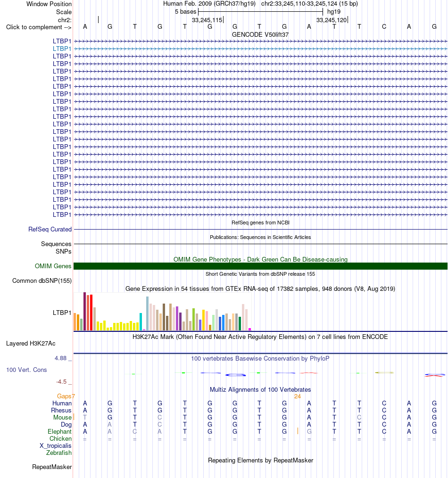Click the C base in the complement sequence row
The height and width of the screenshot is (478, 448).
[384, 27]
